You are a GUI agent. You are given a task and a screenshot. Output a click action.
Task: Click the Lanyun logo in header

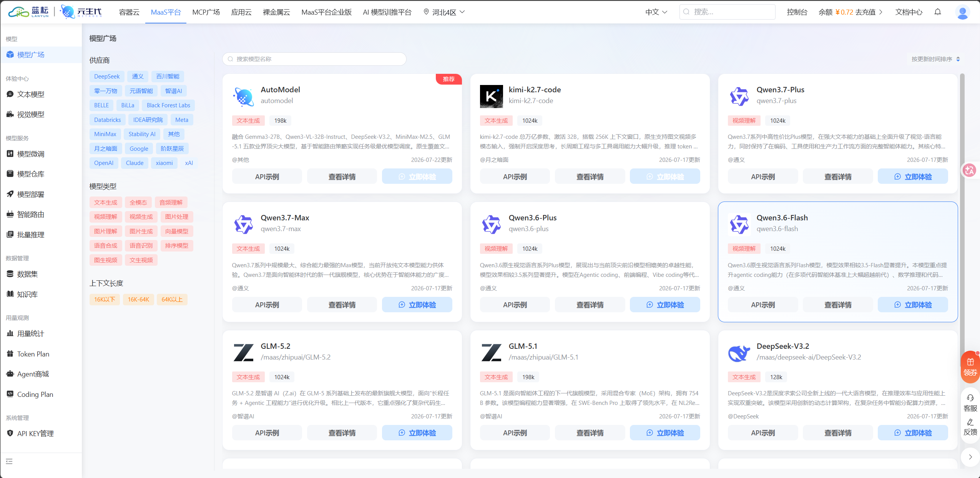pos(28,12)
